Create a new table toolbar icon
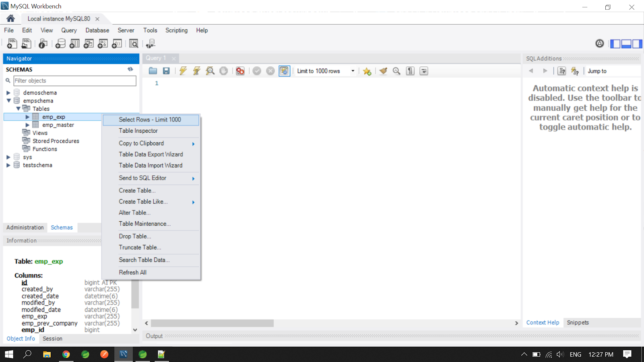The width and height of the screenshot is (644, 362). click(x=74, y=43)
